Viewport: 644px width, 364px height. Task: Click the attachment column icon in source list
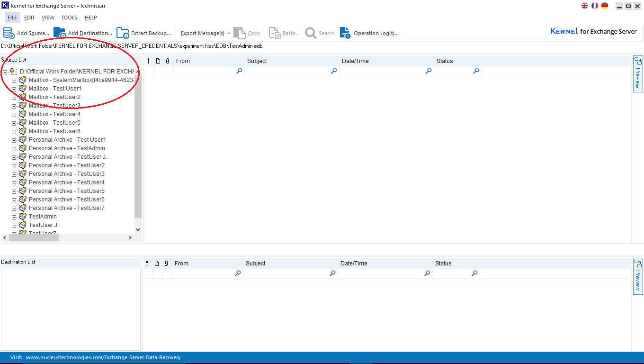click(167, 61)
